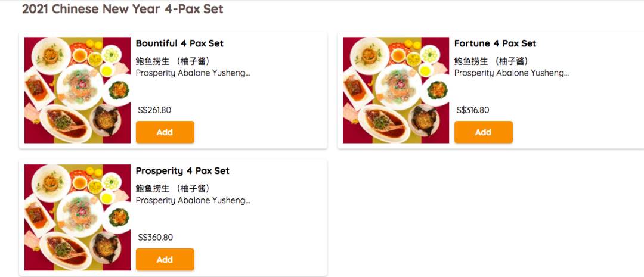
Task: Click the Chinese dish name under Prosperity set
Action: tap(172, 189)
